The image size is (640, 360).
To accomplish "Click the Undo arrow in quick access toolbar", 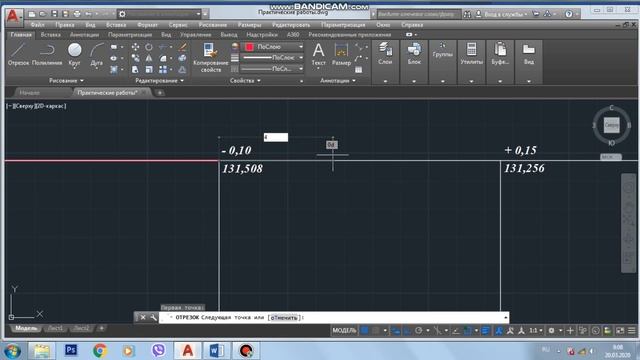I will 88,14.
